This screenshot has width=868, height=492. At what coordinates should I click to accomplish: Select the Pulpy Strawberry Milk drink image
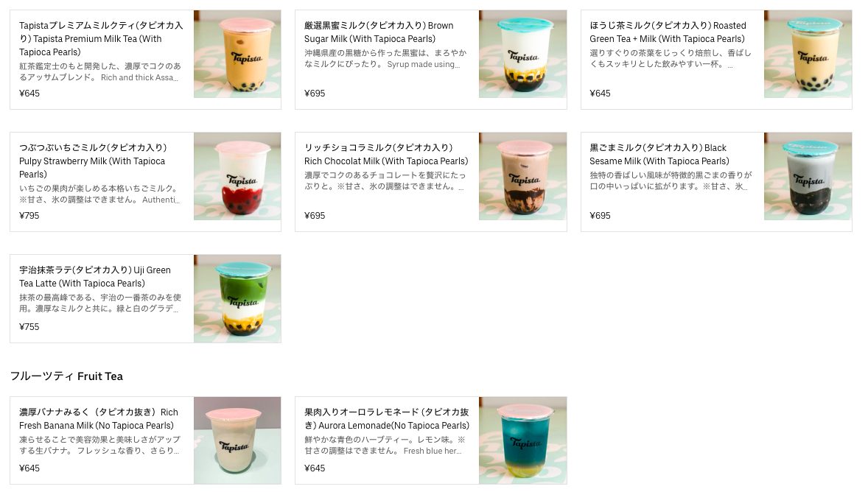(237, 177)
